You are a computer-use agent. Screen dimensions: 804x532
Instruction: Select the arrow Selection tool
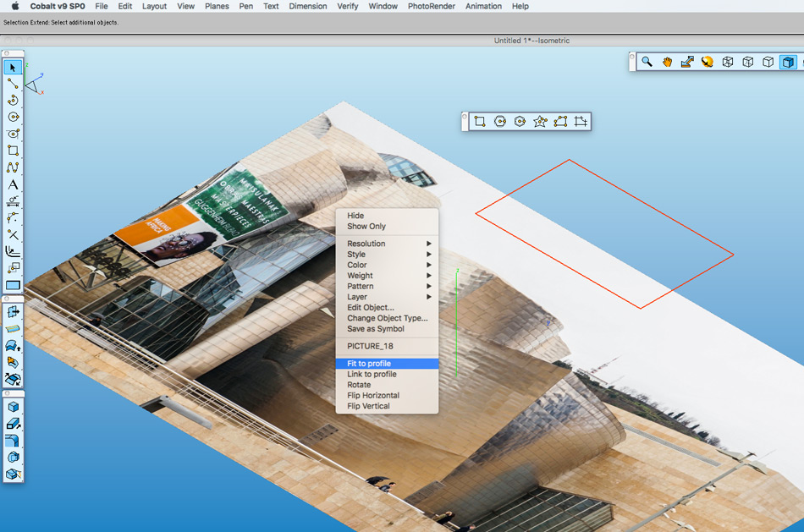tap(13, 67)
